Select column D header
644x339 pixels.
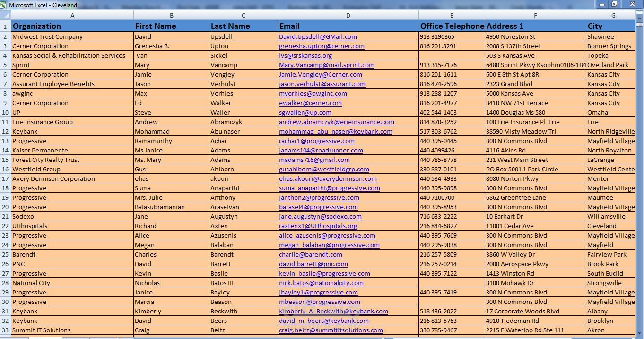coord(348,15)
